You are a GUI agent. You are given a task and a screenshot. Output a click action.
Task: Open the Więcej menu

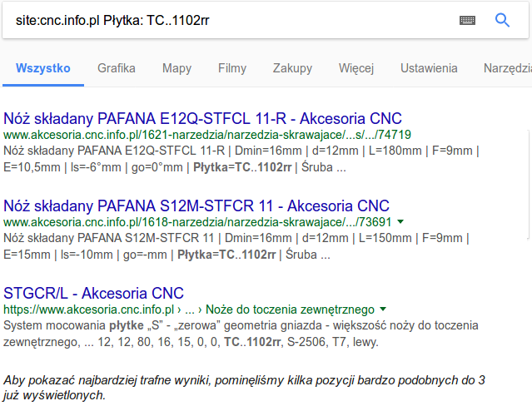click(356, 68)
